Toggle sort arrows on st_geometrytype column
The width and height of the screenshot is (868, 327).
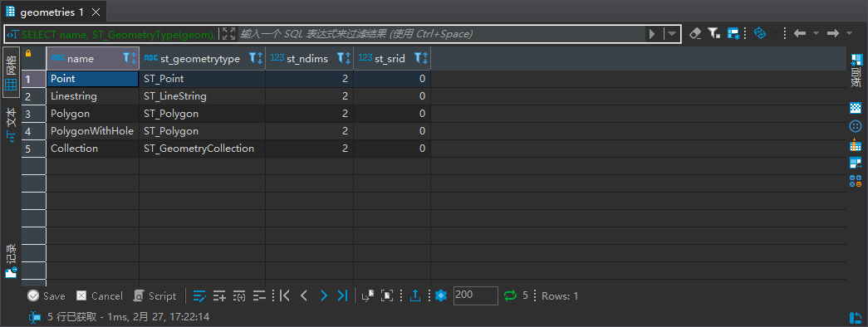260,58
